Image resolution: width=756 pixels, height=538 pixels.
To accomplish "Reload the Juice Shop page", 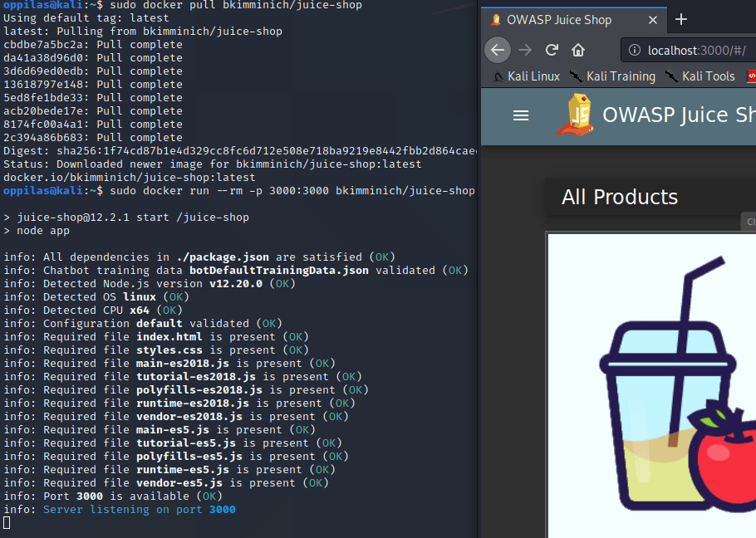I will pos(552,50).
